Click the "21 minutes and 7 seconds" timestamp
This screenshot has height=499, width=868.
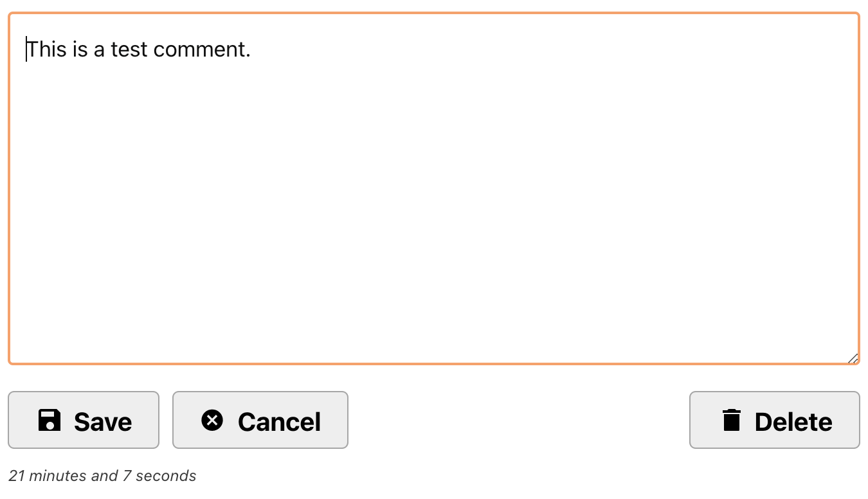[x=102, y=476]
